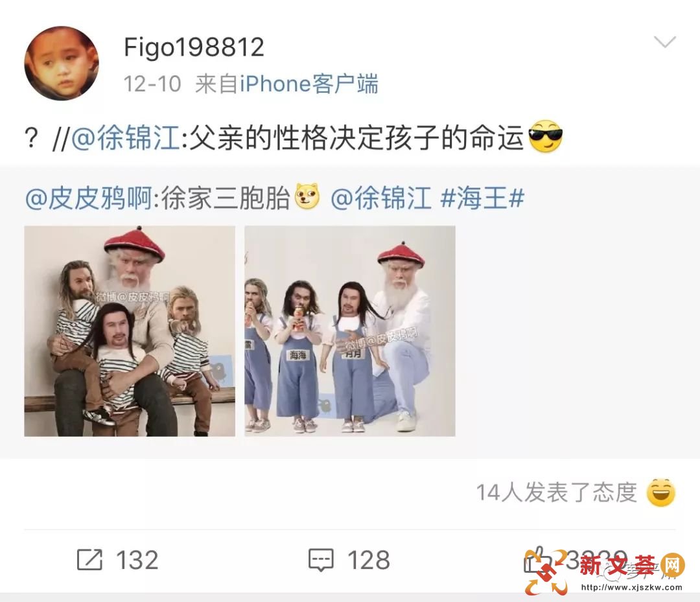Open the 132 reposts count
The width and height of the screenshot is (700, 602).
(137, 560)
